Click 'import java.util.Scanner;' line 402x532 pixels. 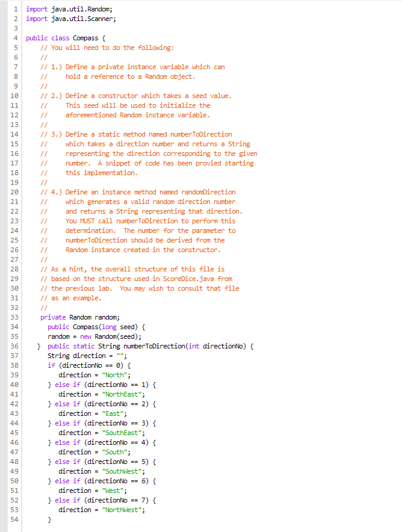71,19
